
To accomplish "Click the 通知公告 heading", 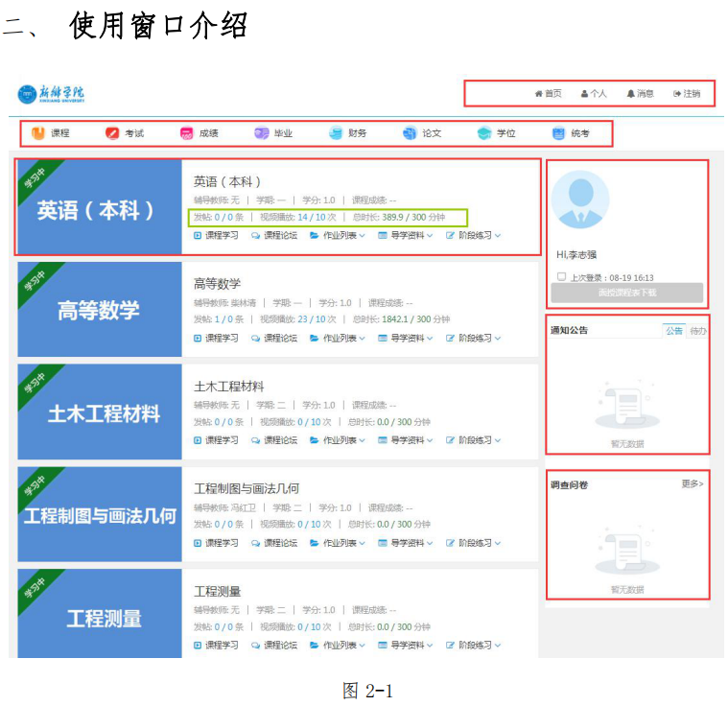I will point(569,331).
